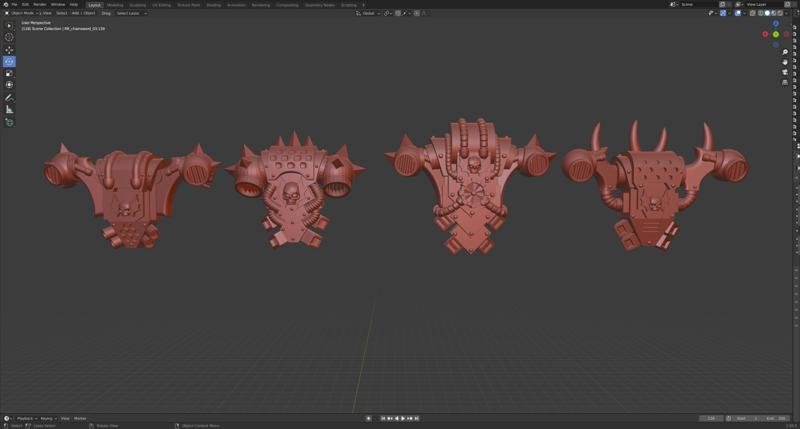The image size is (800, 429).
Task: Expand the overlays options arrow
Action: tap(744, 13)
